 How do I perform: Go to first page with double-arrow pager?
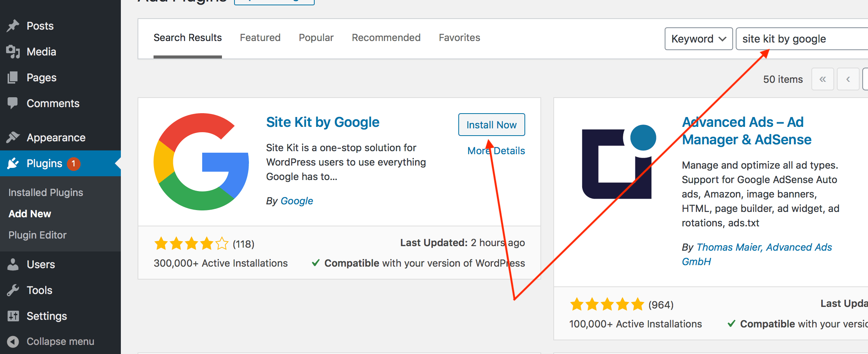pyautogui.click(x=823, y=79)
